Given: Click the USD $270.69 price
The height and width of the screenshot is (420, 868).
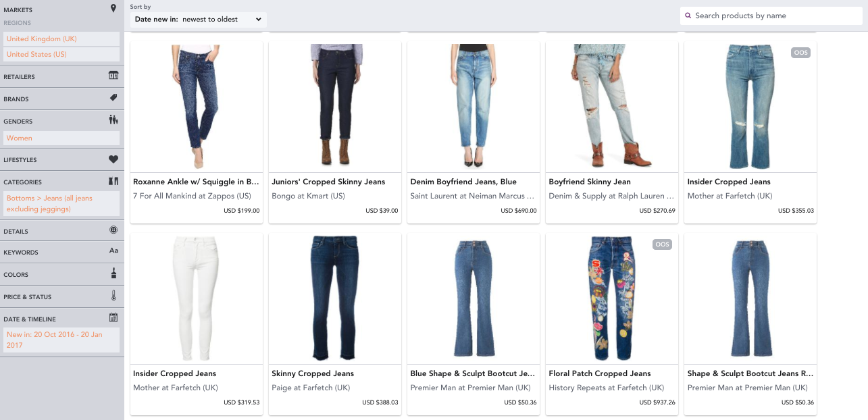Looking at the screenshot, I should (657, 211).
